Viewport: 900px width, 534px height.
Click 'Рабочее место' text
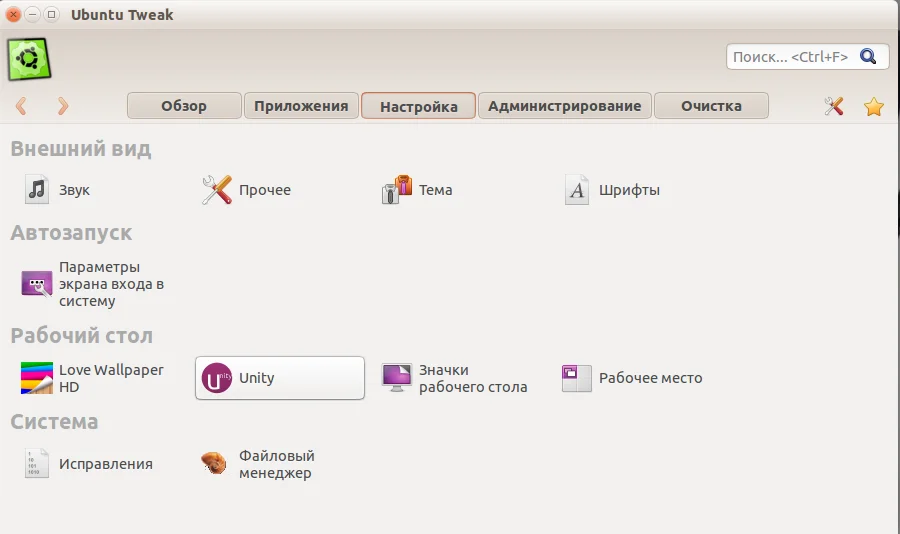651,378
